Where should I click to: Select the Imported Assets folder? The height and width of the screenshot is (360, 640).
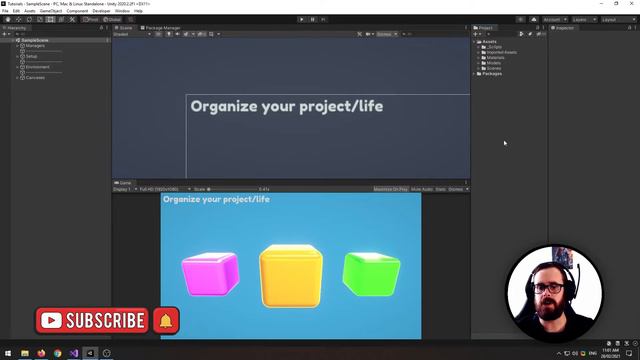point(499,52)
